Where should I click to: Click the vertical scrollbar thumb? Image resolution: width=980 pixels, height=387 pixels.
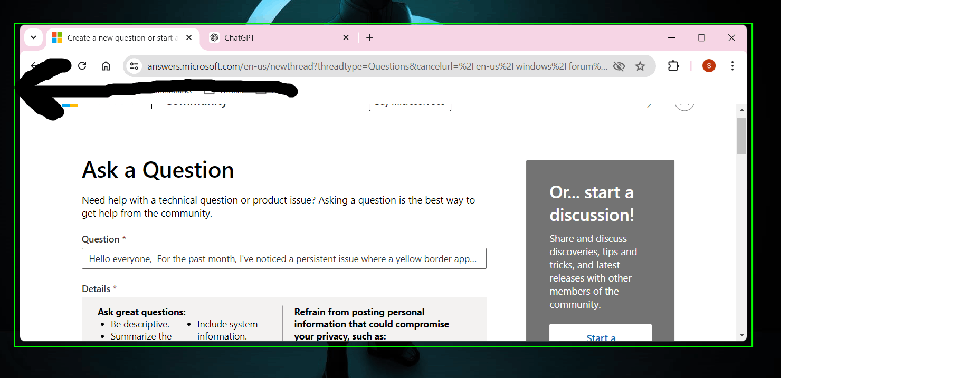(741, 136)
